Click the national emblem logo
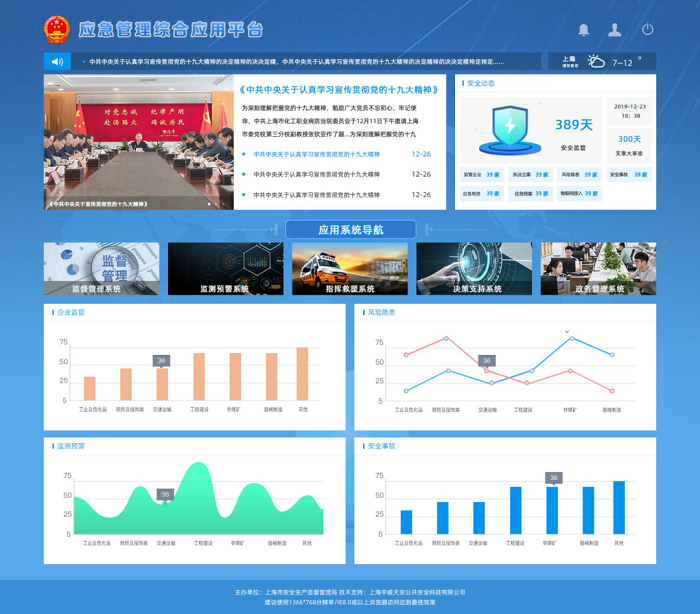The image size is (700, 614). [x=57, y=30]
